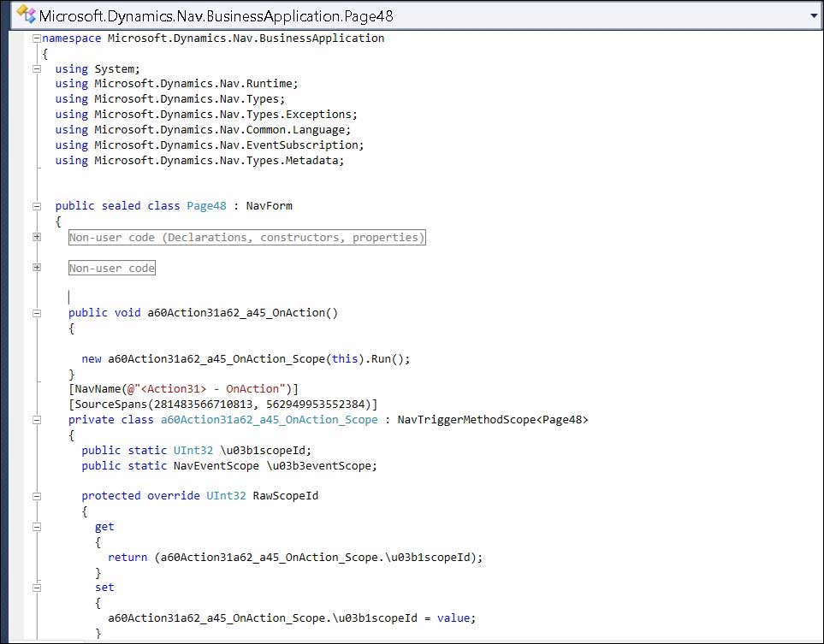824x644 pixels.
Task: Collapse the a60Action31a62_a45_OnAction_Scope class
Action: click(x=35, y=419)
